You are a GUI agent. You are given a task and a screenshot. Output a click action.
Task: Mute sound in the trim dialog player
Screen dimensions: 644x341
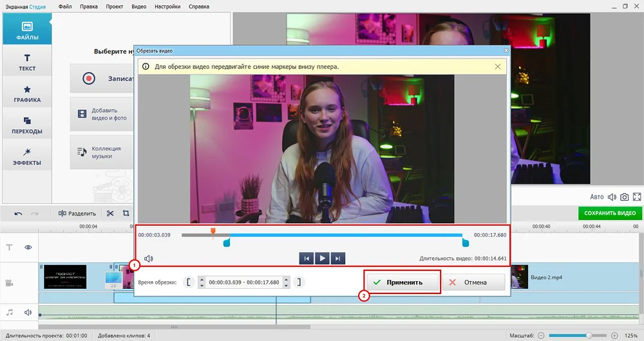click(x=148, y=259)
